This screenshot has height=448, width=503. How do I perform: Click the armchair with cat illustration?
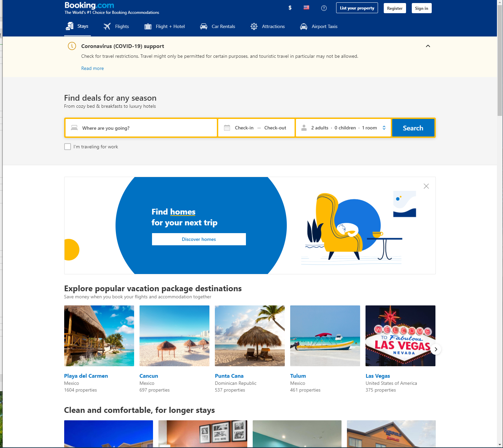pyautogui.click(x=339, y=226)
